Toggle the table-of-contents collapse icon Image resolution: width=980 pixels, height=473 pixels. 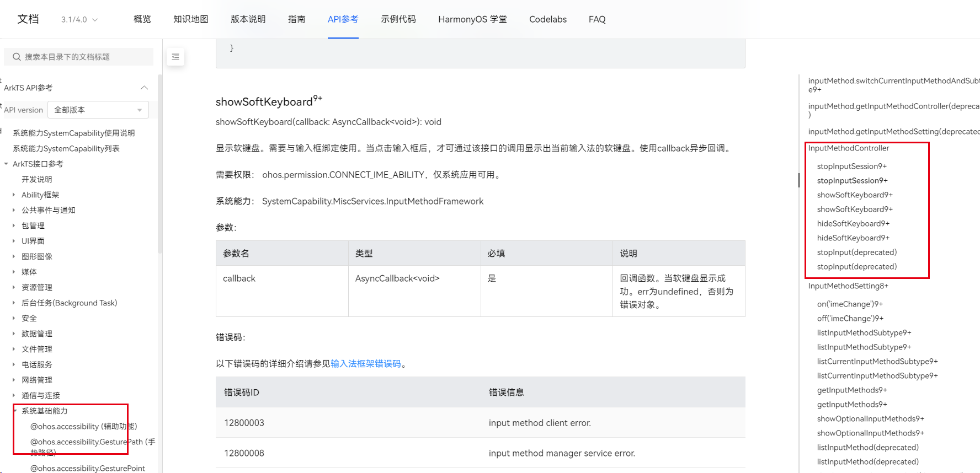point(175,57)
